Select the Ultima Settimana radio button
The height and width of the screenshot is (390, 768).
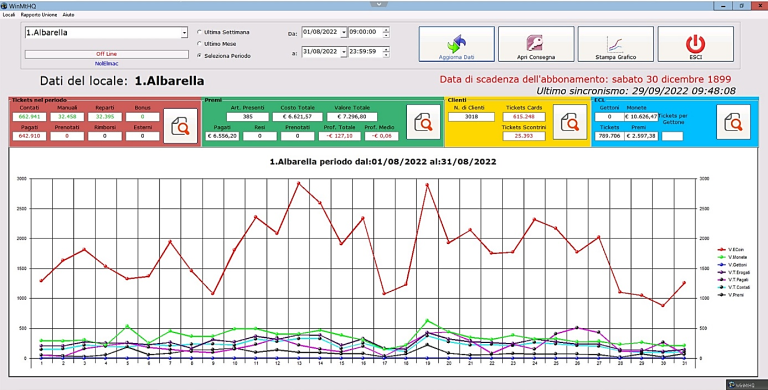[199, 32]
